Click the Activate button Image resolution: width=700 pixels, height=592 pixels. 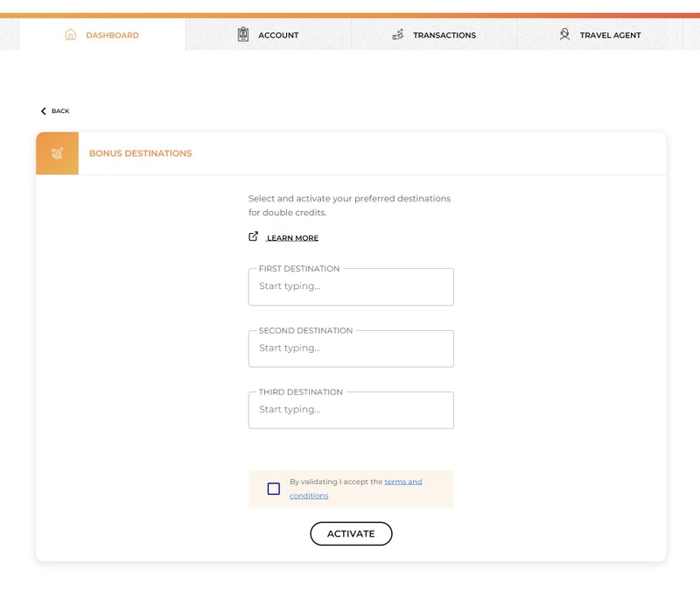coord(352,533)
